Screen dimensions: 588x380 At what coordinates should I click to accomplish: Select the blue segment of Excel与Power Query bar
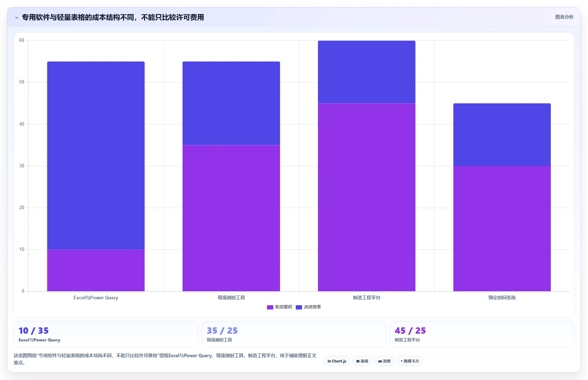(x=96, y=155)
